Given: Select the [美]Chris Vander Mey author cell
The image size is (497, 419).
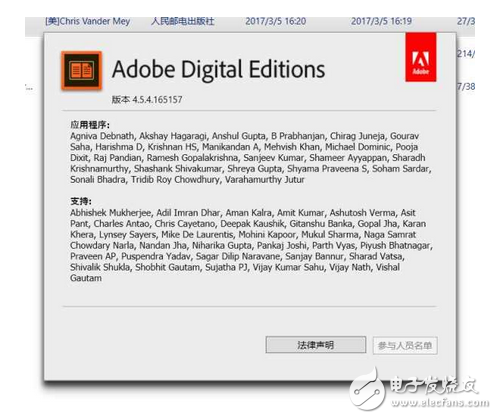Looking at the screenshot, I should coord(88,21).
